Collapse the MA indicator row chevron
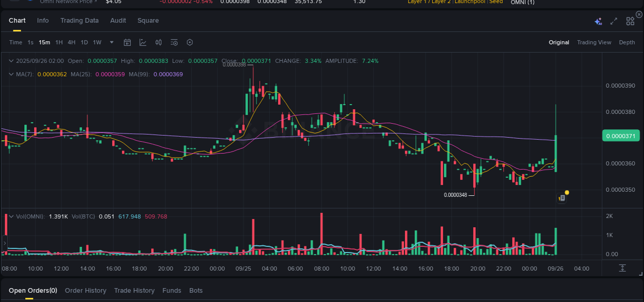This screenshot has width=644, height=302. pos(11,74)
